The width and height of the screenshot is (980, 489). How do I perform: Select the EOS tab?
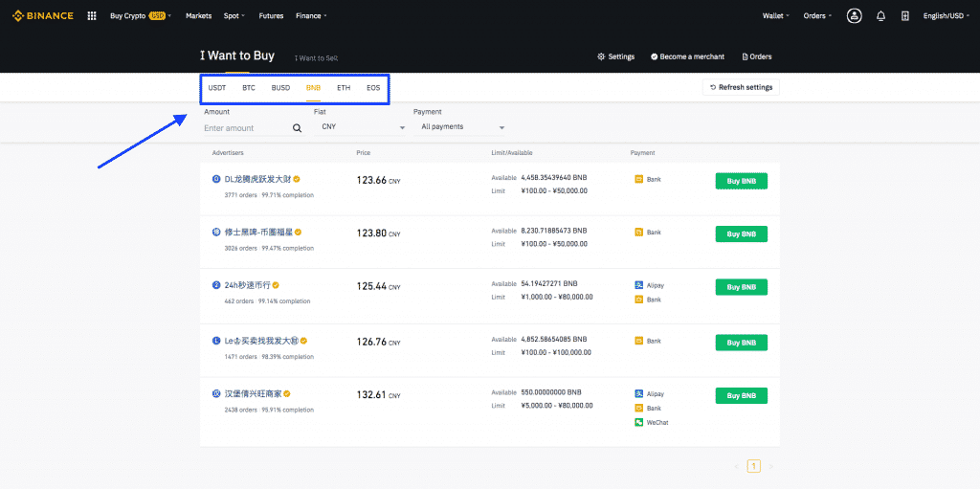373,87
